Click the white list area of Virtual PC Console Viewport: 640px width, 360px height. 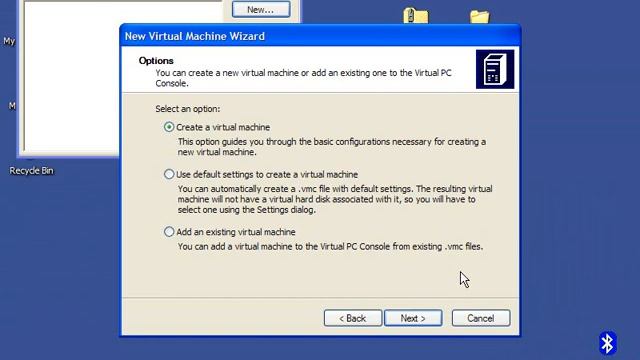pyautogui.click(x=71, y=76)
